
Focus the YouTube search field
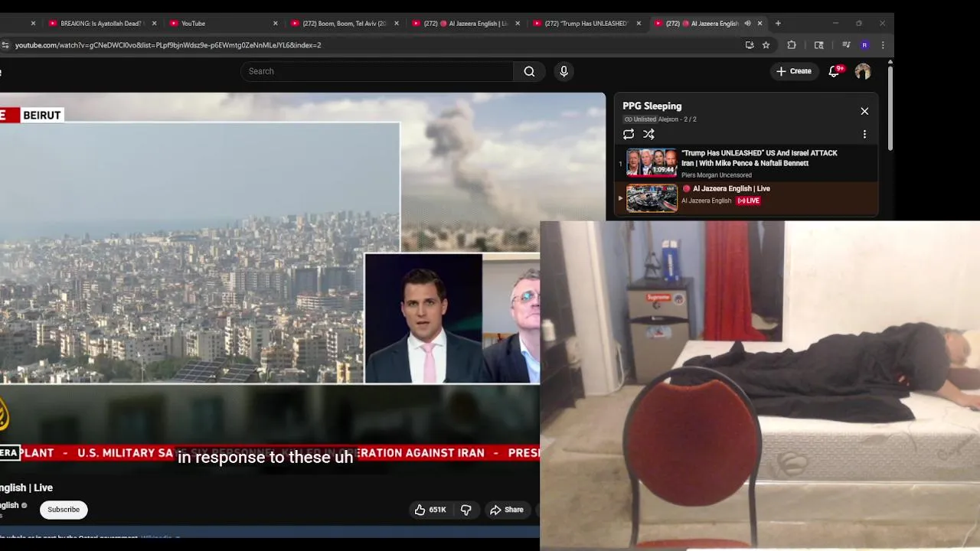click(377, 71)
